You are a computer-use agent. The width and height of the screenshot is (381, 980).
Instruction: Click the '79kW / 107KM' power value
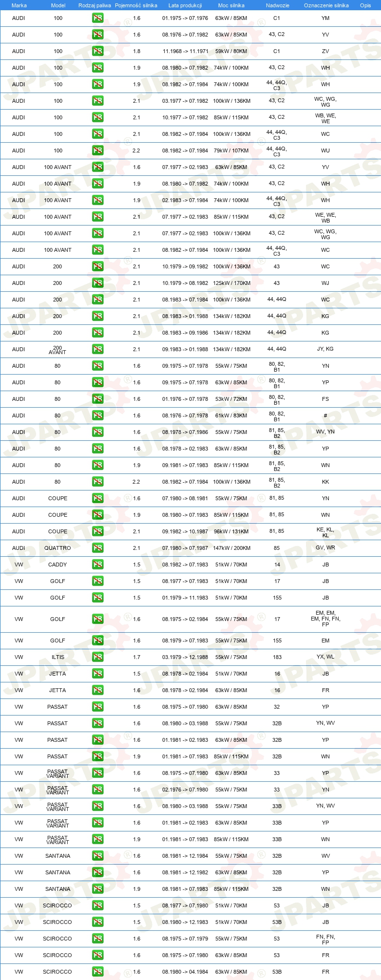231,151
